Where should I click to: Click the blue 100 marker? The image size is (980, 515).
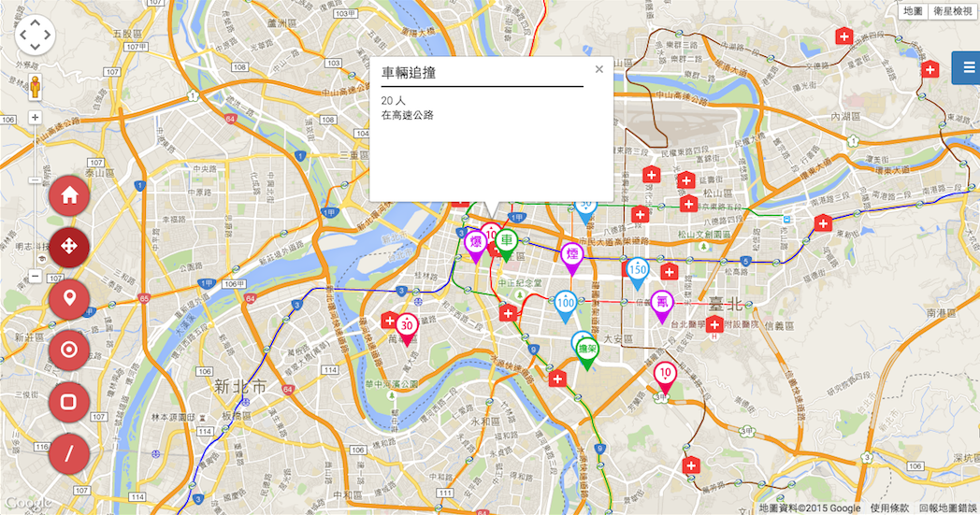click(x=565, y=307)
